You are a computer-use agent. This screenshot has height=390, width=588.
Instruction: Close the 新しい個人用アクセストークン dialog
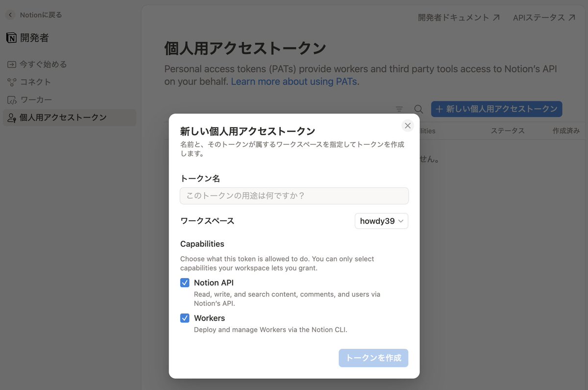coord(408,126)
